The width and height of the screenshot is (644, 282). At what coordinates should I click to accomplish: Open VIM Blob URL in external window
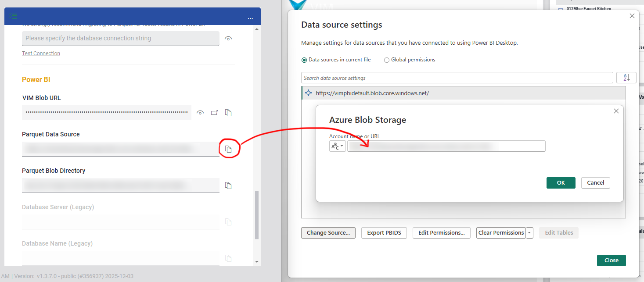(214, 113)
